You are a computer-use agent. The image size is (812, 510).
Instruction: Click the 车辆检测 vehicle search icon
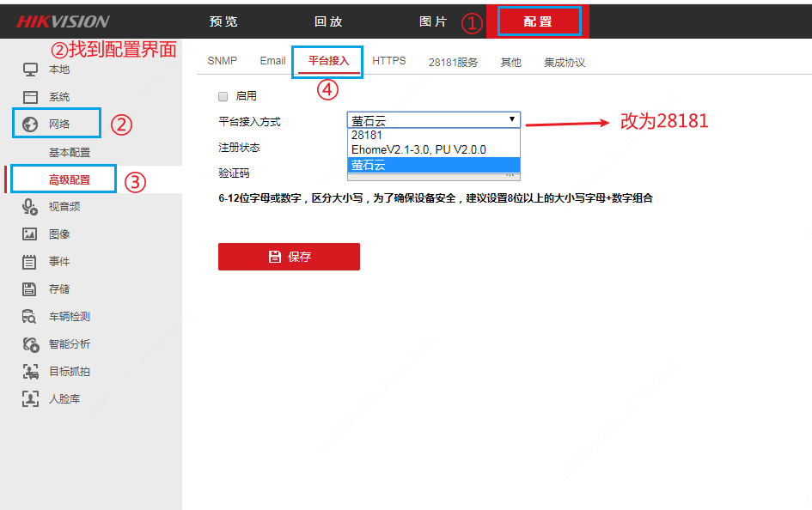coord(29,317)
